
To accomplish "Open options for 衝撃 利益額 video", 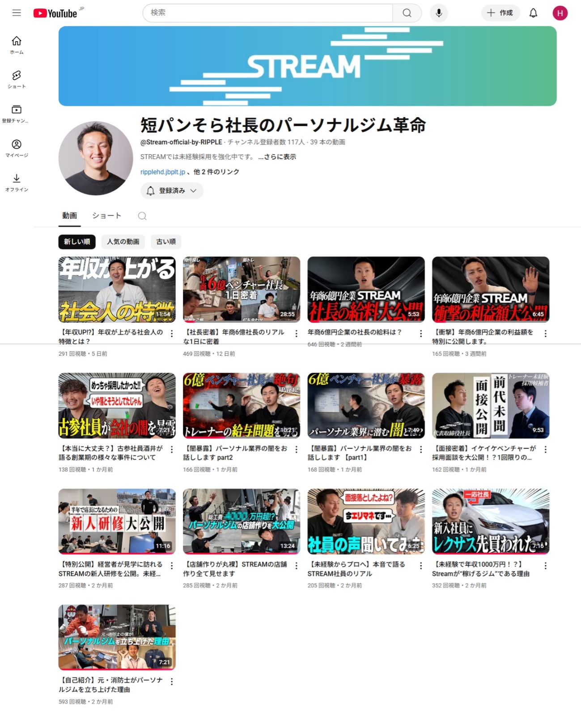I will (x=545, y=333).
